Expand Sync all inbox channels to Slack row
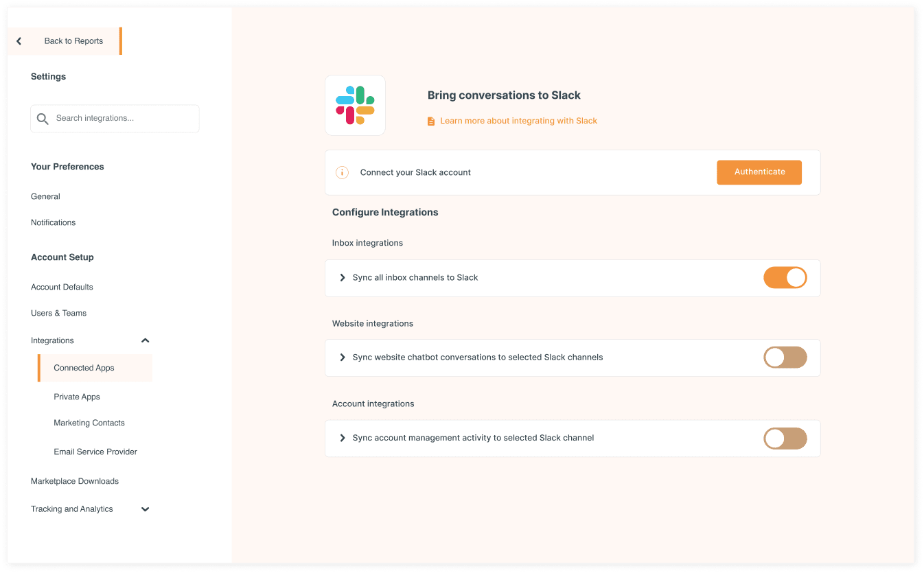 (343, 278)
